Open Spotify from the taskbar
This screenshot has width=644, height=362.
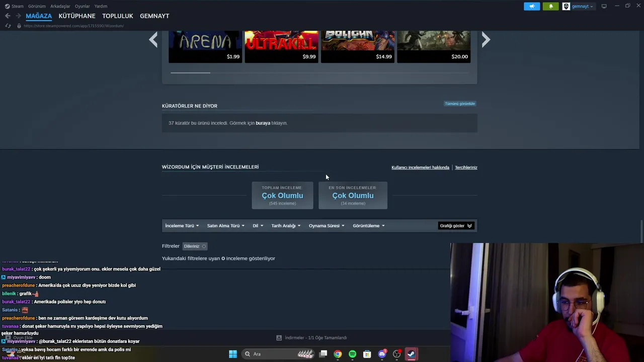pos(352,354)
